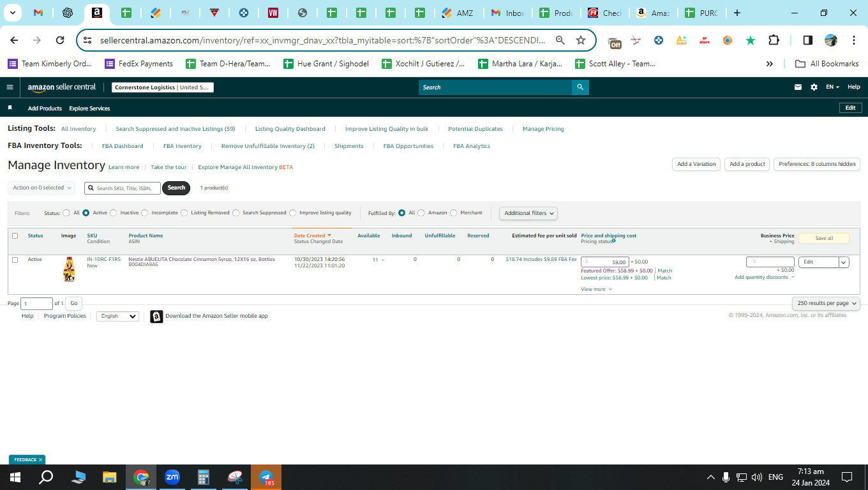868x490 pixels.
Task: Select the Incomplete status filter
Action: pos(145,213)
